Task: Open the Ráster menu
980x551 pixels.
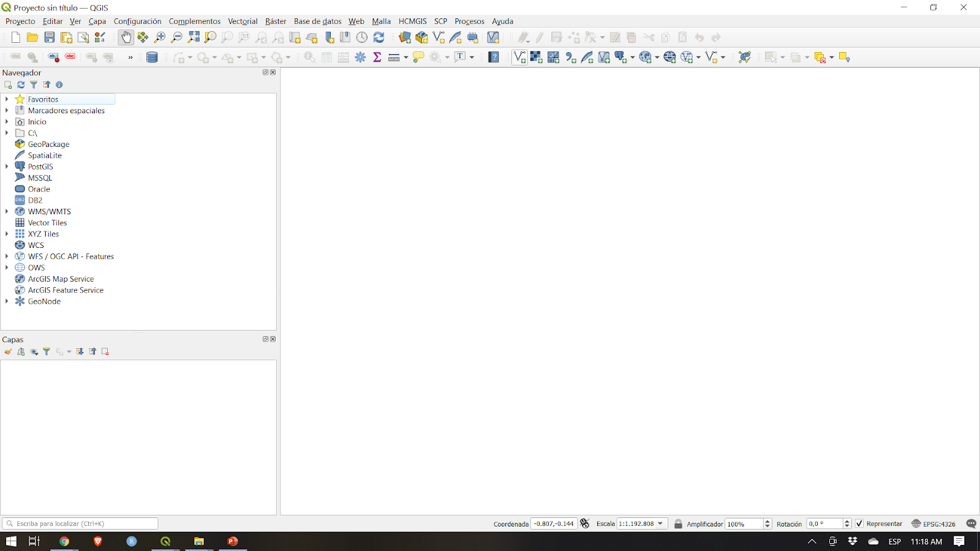Action: 276,21
